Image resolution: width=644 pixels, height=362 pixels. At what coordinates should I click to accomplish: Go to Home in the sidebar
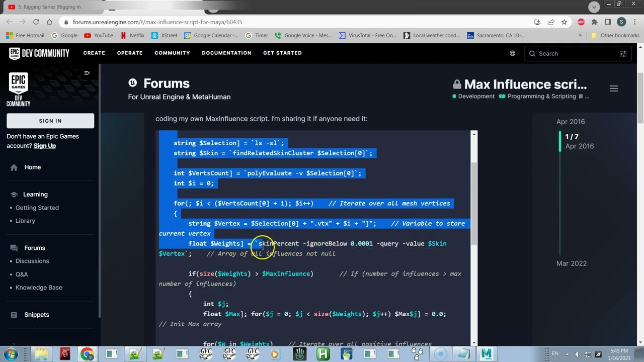pyautogui.click(x=32, y=167)
